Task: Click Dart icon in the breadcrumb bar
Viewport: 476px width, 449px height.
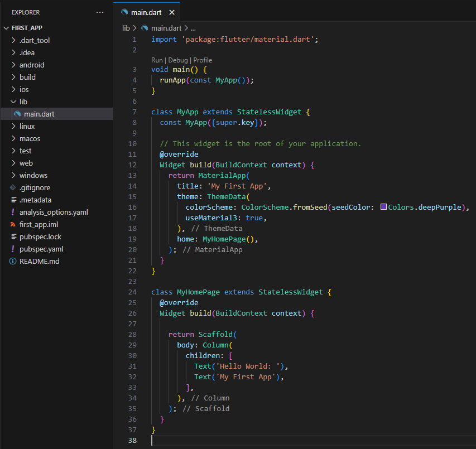Action: [145, 28]
